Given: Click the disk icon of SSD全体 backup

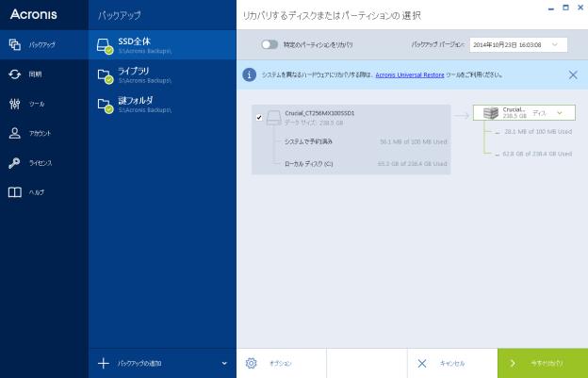Looking at the screenshot, I should click(x=105, y=46).
